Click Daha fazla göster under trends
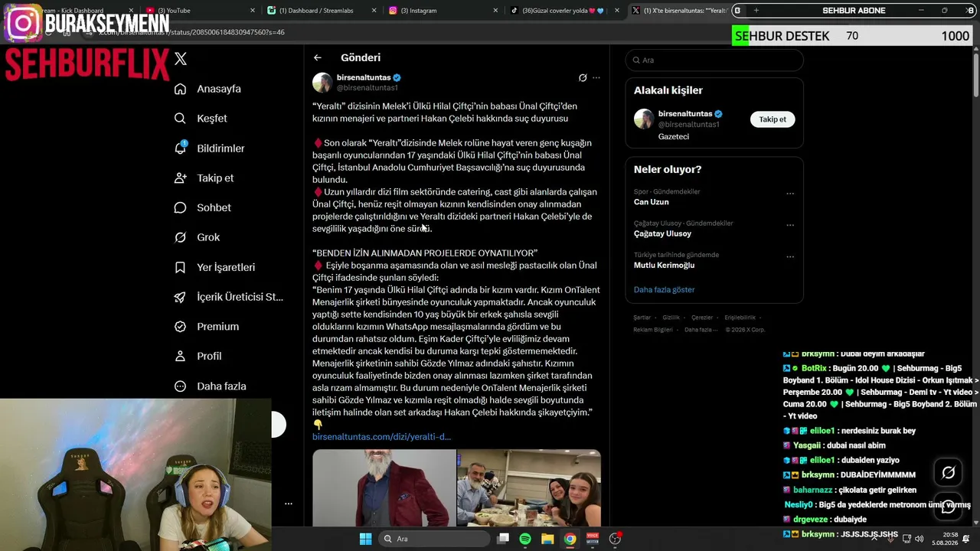980x551 pixels. click(x=664, y=289)
